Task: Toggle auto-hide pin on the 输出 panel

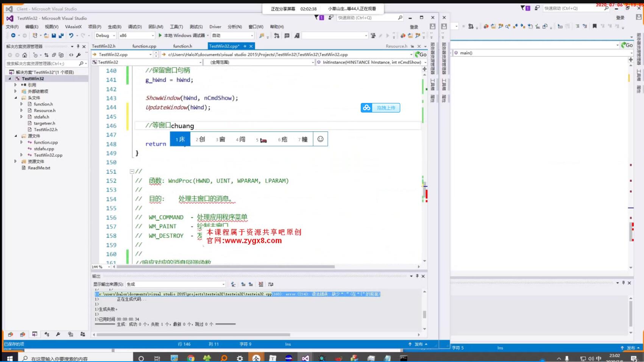Action: click(417, 276)
